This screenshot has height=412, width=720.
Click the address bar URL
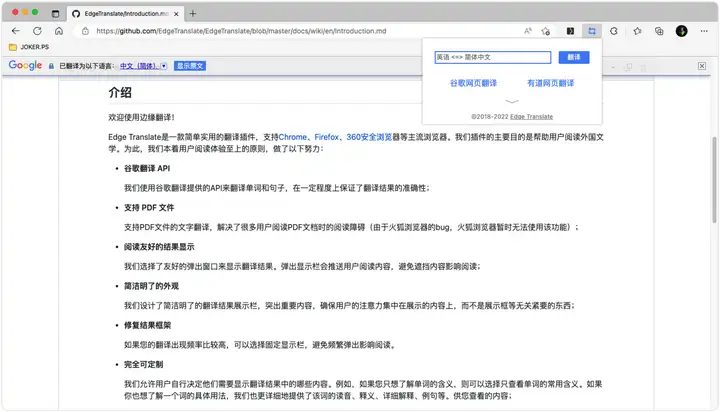pos(241,31)
